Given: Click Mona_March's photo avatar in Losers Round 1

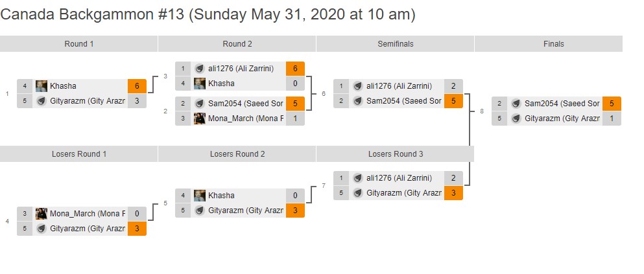Looking at the screenshot, I should (x=42, y=214).
